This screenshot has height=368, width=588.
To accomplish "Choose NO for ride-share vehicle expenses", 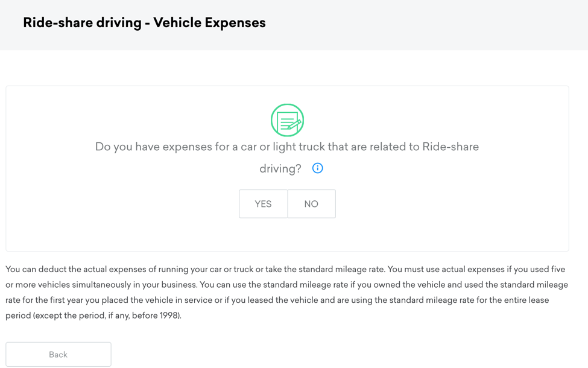I will point(311,204).
